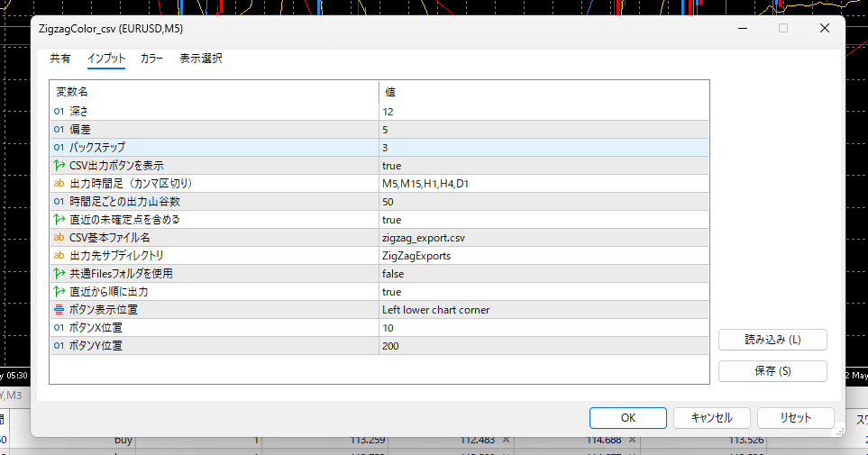
Task: Select the 直近の未確定点を含める label
Action: 124,220
